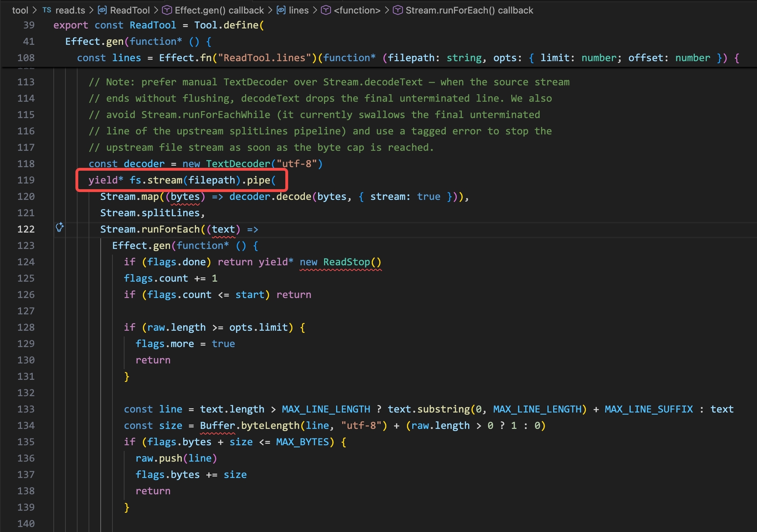Screen dimensions: 757x532
Task: Click the cube icon before Effect.gen() callback
Action: tap(167, 10)
